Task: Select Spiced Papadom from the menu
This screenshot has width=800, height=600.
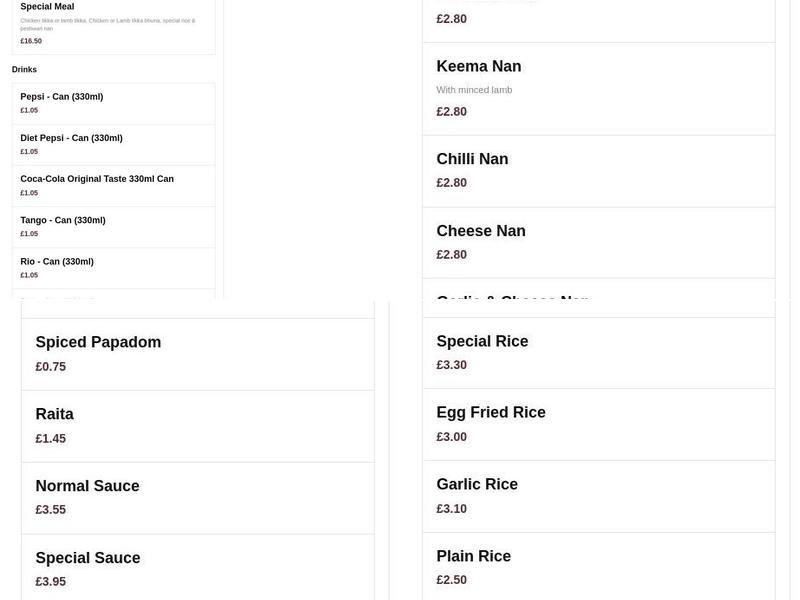Action: pos(197,352)
